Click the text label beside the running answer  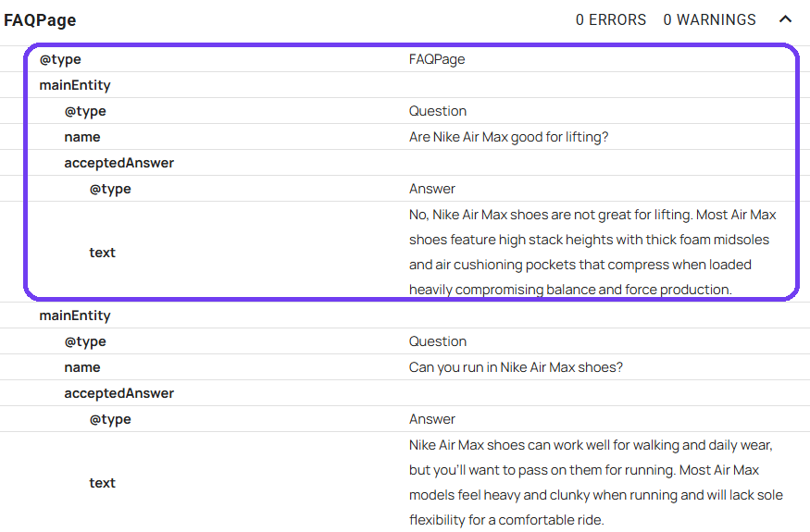102,483
